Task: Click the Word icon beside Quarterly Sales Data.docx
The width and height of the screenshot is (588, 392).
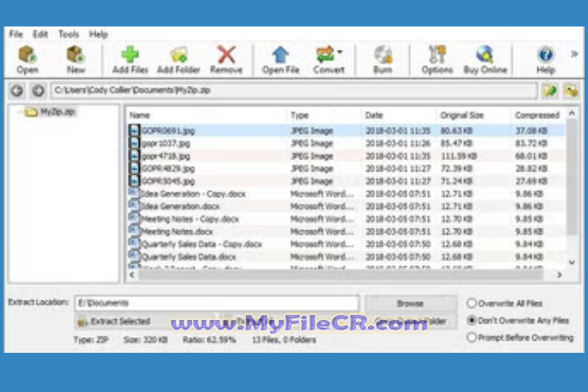Action: 134,256
